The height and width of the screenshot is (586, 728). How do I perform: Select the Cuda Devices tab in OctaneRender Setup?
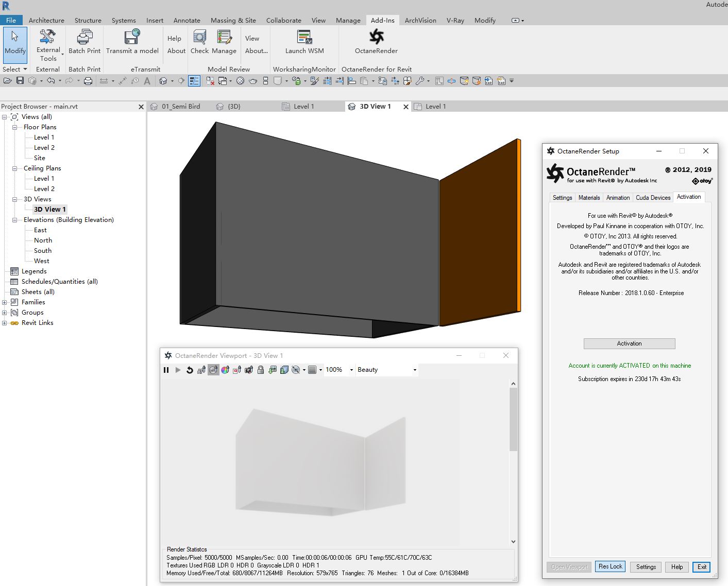(x=653, y=198)
